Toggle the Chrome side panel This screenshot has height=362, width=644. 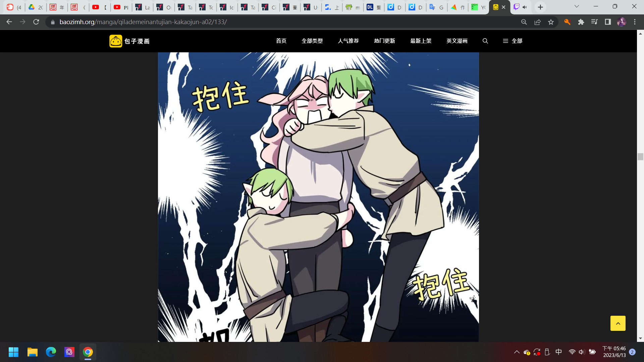click(x=608, y=22)
